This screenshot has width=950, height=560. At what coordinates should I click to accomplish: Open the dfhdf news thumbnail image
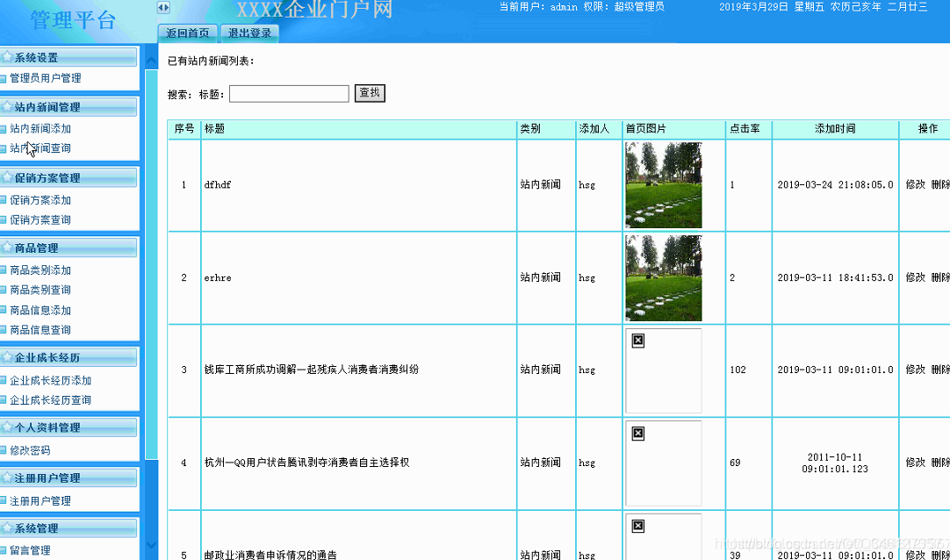coord(664,185)
